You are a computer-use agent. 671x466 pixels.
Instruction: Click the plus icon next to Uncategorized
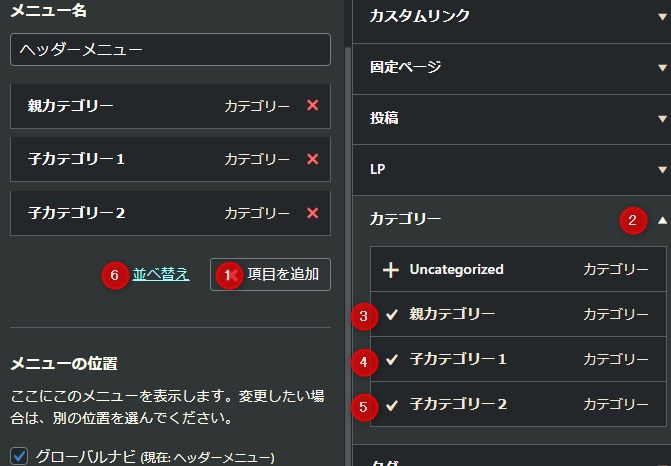391,269
